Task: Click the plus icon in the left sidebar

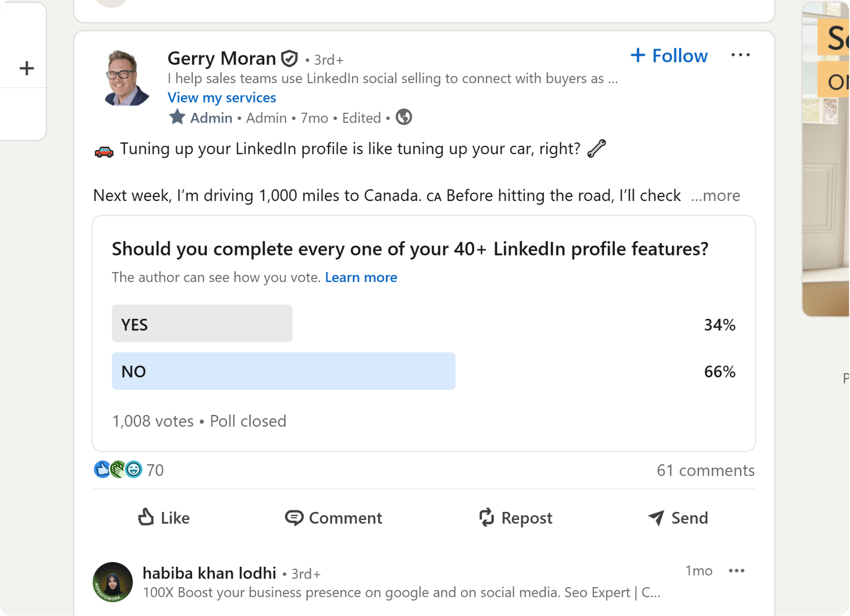Action: coord(26,68)
